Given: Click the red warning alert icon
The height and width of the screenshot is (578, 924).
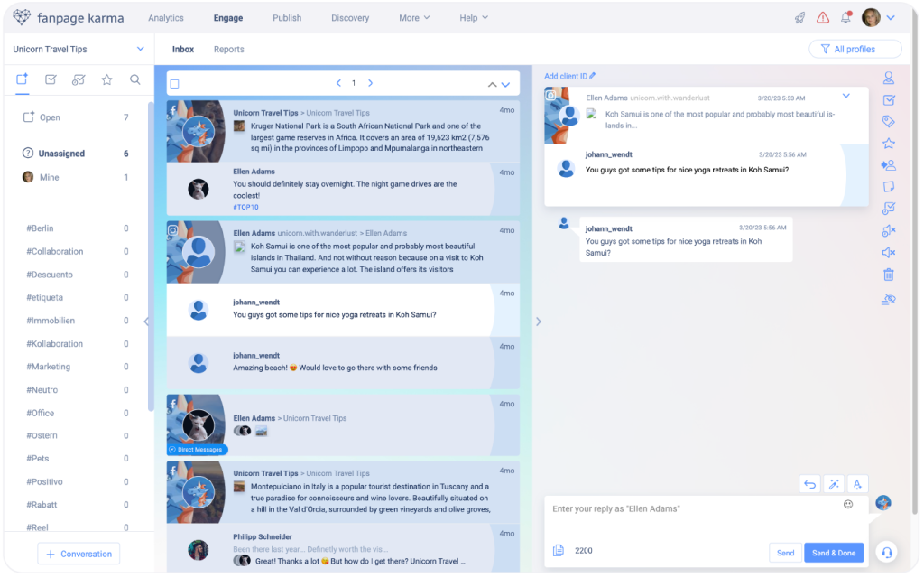Looking at the screenshot, I should [x=823, y=18].
